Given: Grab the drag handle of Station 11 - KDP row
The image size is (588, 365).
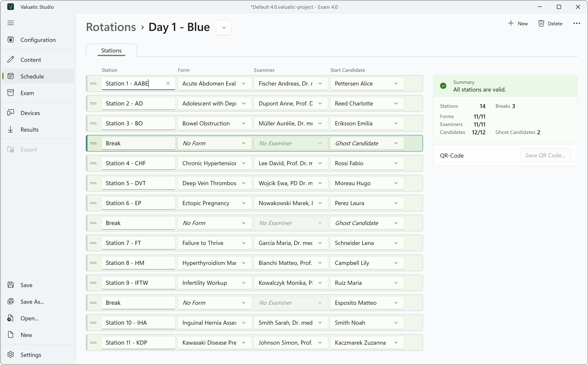Looking at the screenshot, I should point(93,343).
